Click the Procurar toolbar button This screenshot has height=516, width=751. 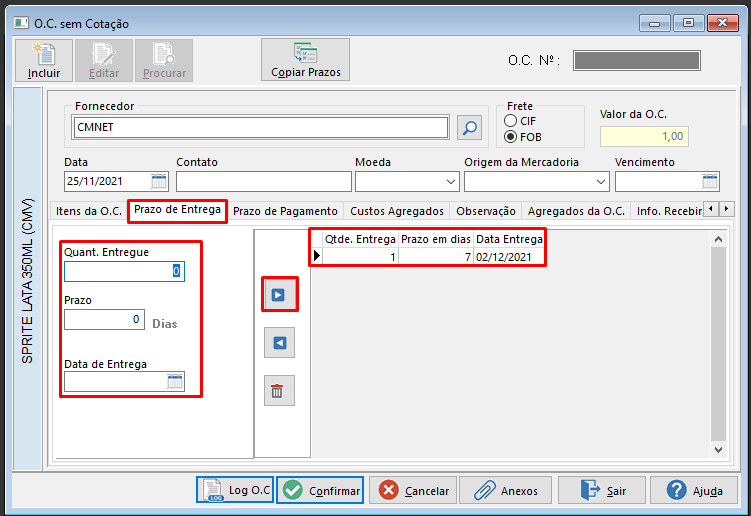tap(164, 60)
